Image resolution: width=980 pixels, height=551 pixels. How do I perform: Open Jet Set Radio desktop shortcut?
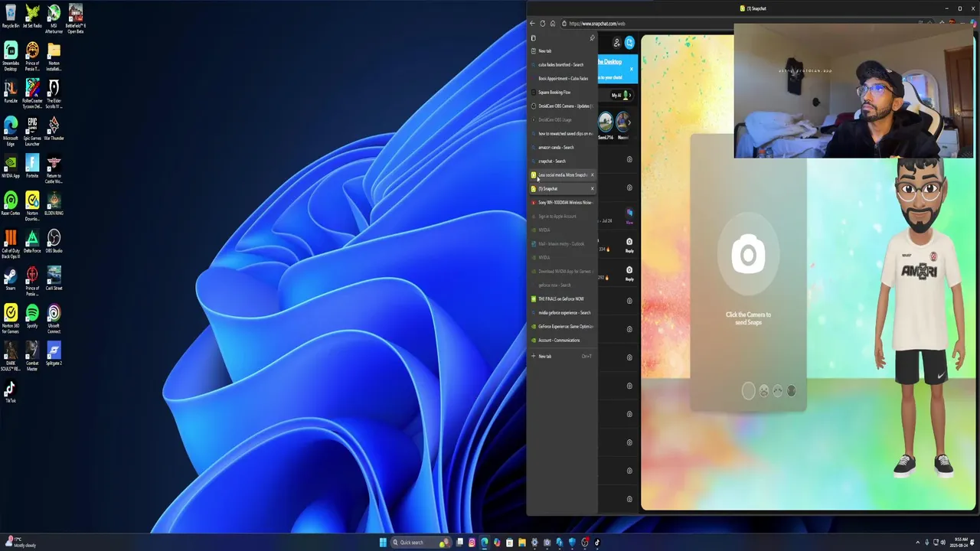32,17
